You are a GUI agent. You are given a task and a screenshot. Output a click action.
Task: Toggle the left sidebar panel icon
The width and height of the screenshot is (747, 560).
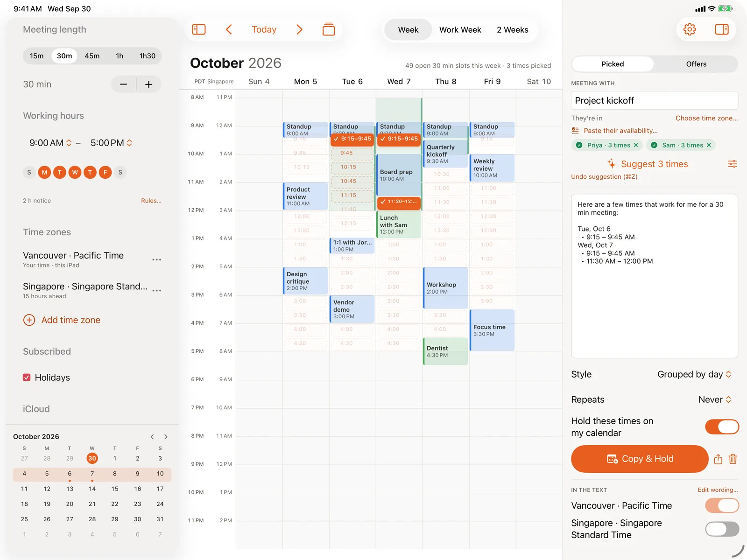click(199, 29)
